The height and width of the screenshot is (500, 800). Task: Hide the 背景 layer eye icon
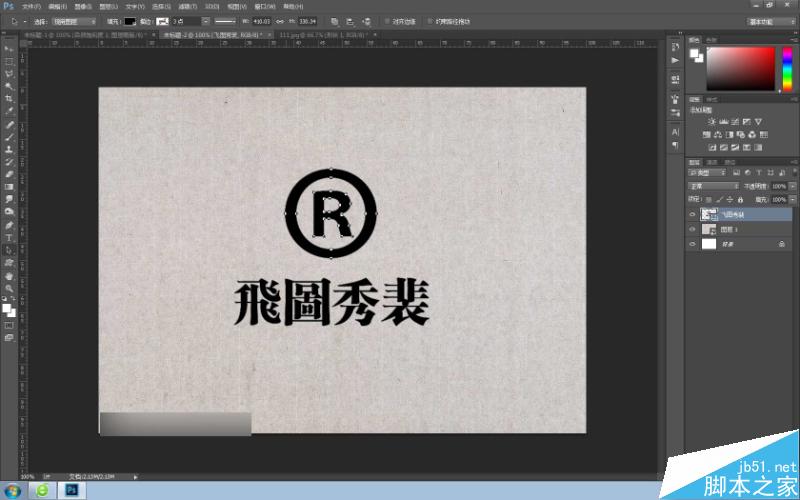[x=692, y=244]
